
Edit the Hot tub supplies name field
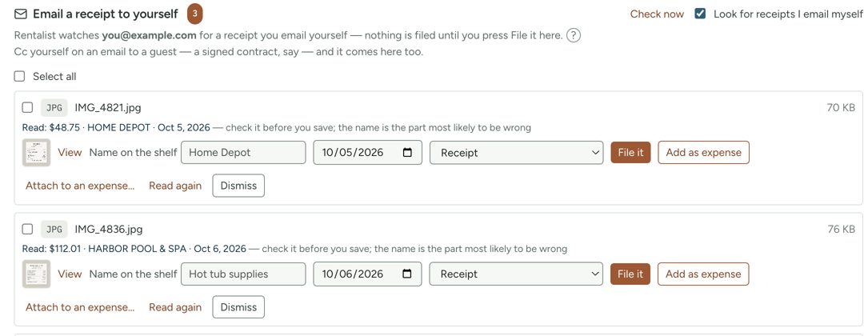[243, 274]
